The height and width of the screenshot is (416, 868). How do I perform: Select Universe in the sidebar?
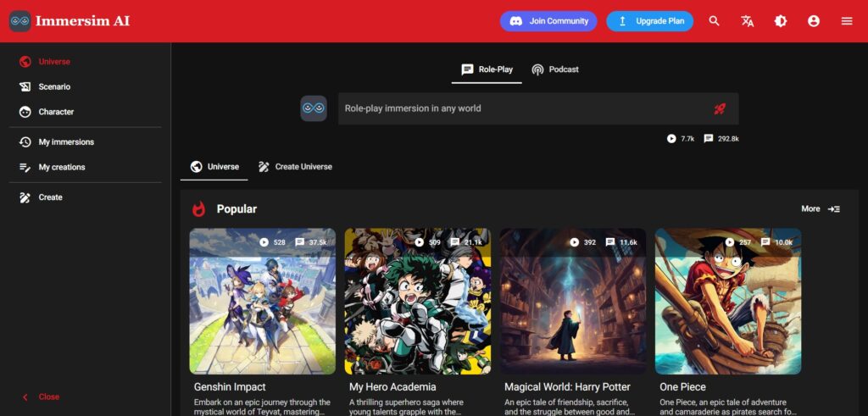point(86,61)
